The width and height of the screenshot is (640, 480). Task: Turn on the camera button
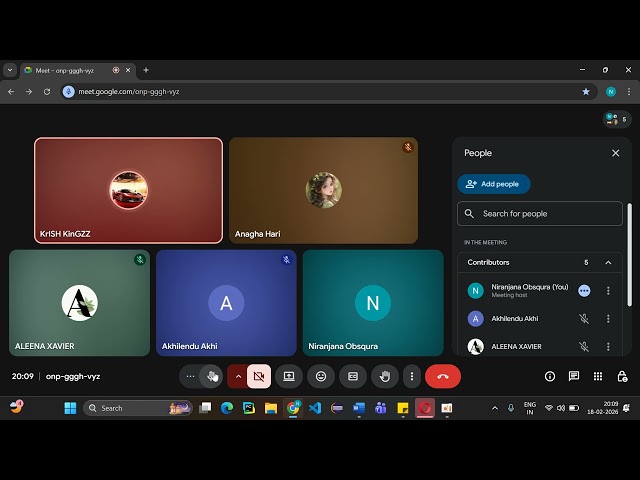pyautogui.click(x=259, y=376)
